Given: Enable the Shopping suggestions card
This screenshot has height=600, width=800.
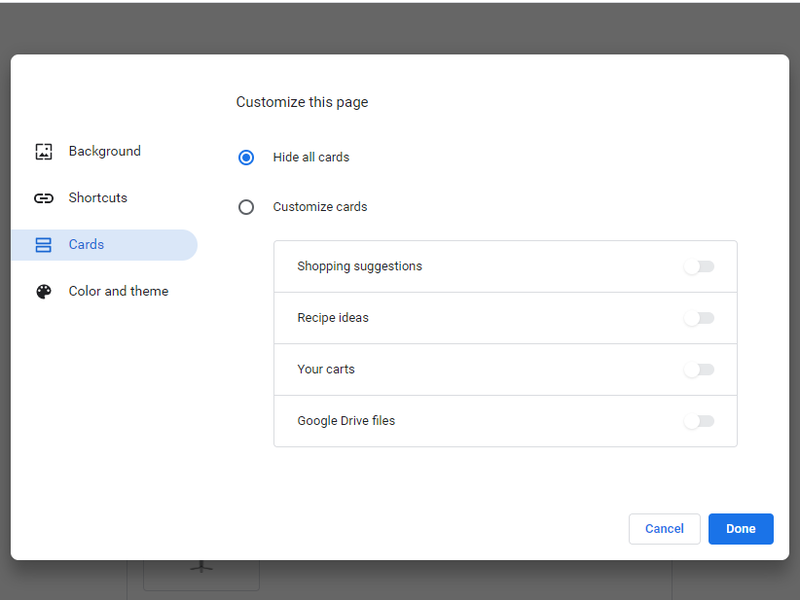Looking at the screenshot, I should 701,266.
